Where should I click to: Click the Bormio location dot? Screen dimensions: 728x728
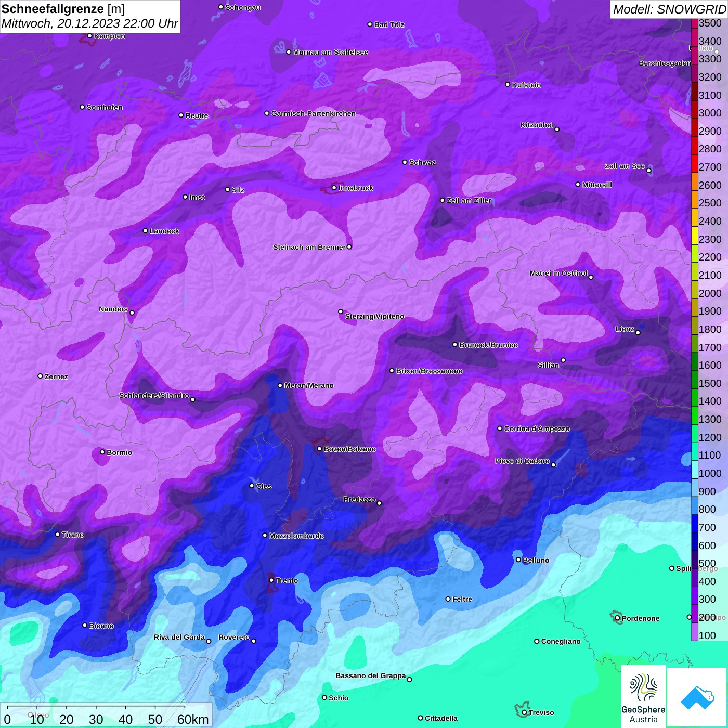click(102, 452)
